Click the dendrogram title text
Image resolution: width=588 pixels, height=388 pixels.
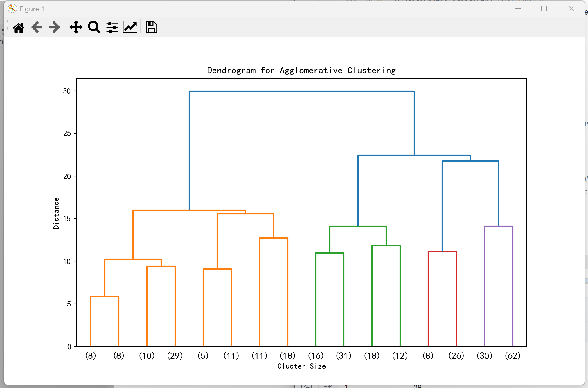tap(301, 71)
